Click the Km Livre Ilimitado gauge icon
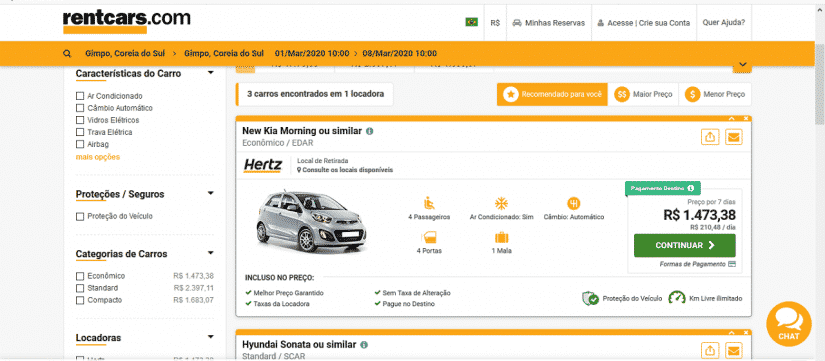Screen dimensions: 825x361 pos(677,298)
